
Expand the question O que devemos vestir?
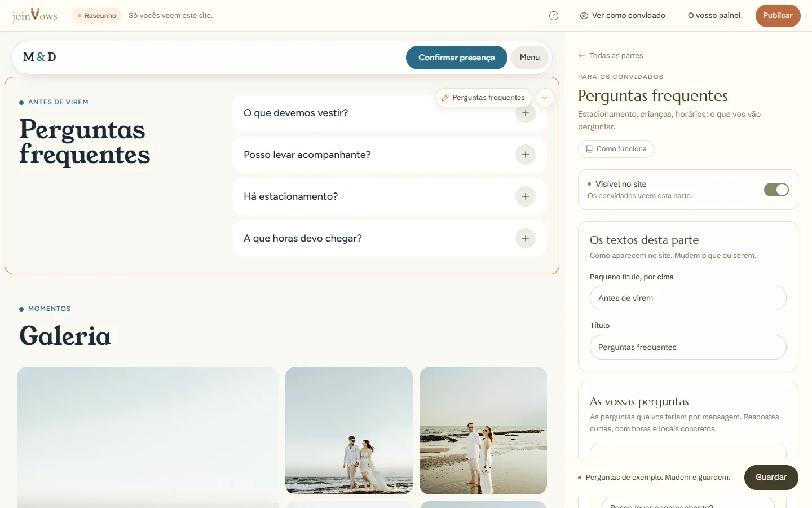point(389,113)
